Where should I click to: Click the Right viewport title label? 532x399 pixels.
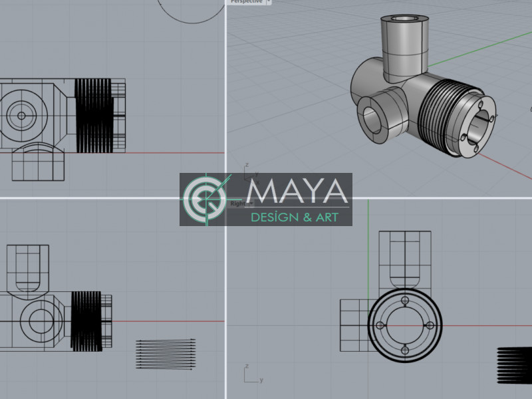237,203
